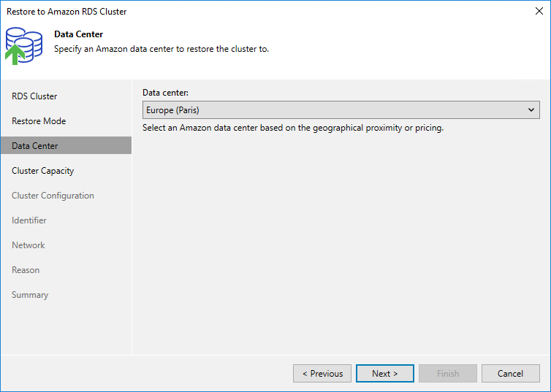Click the Previous button
Viewport: 551px width, 392px height.
[x=322, y=374]
